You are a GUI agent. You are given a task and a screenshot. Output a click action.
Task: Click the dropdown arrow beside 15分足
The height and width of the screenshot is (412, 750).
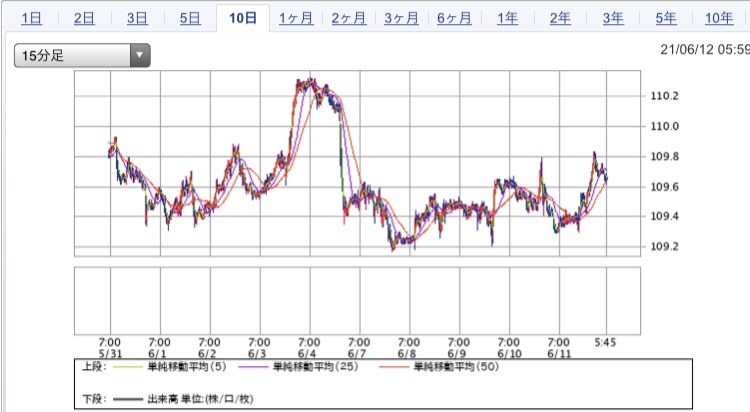tap(140, 56)
